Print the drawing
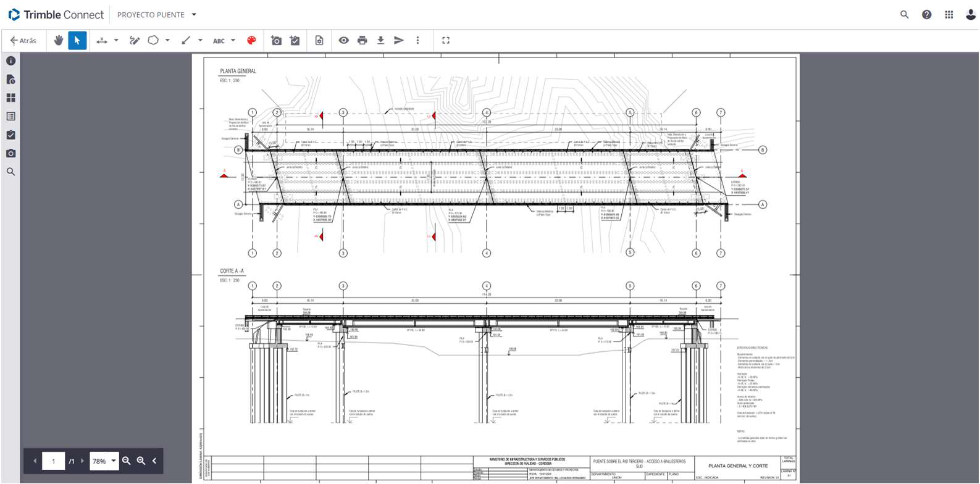Viewport: 980px width, 484px height. (x=362, y=41)
